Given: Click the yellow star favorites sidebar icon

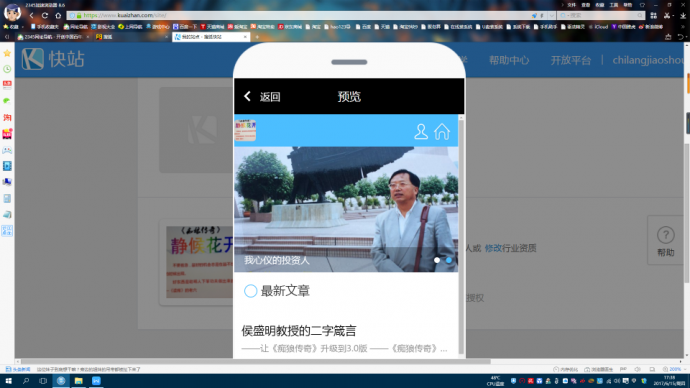Looking at the screenshot, I should (x=7, y=53).
